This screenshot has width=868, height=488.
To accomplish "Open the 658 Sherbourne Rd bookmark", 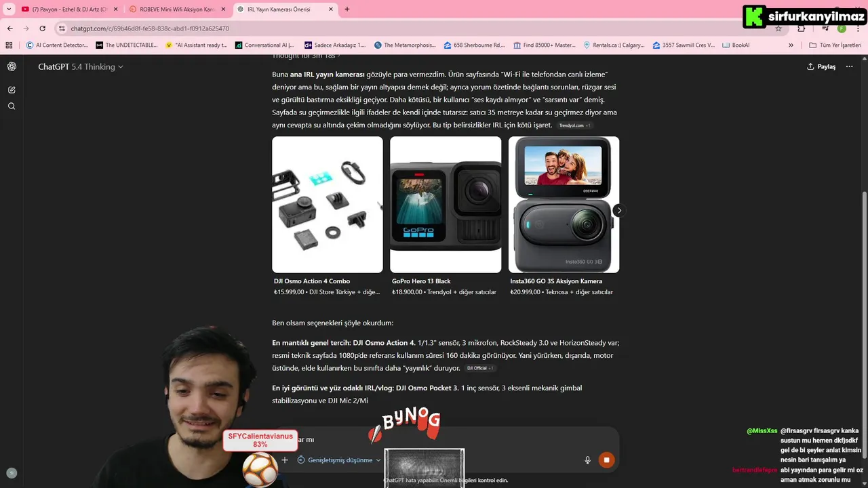I will (x=475, y=45).
